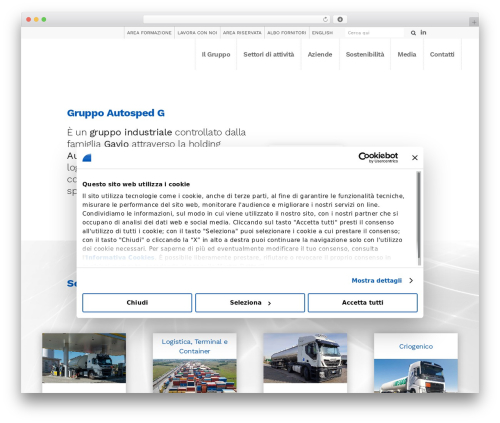Open the fuel station truck thumbnail
500x423 pixels.
pyautogui.click(x=84, y=358)
